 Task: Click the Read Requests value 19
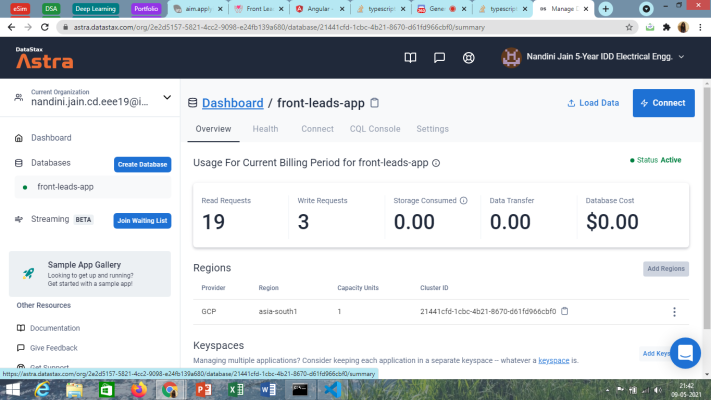point(213,222)
